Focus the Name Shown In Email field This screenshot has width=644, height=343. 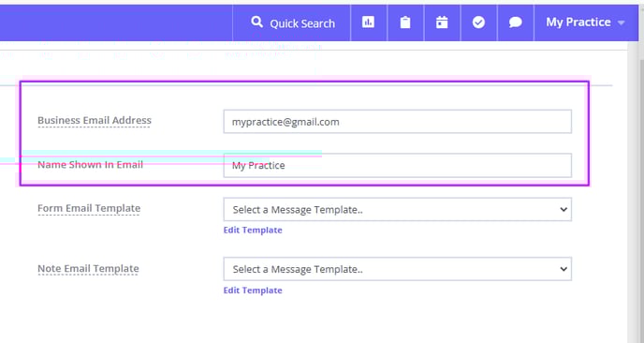(397, 165)
